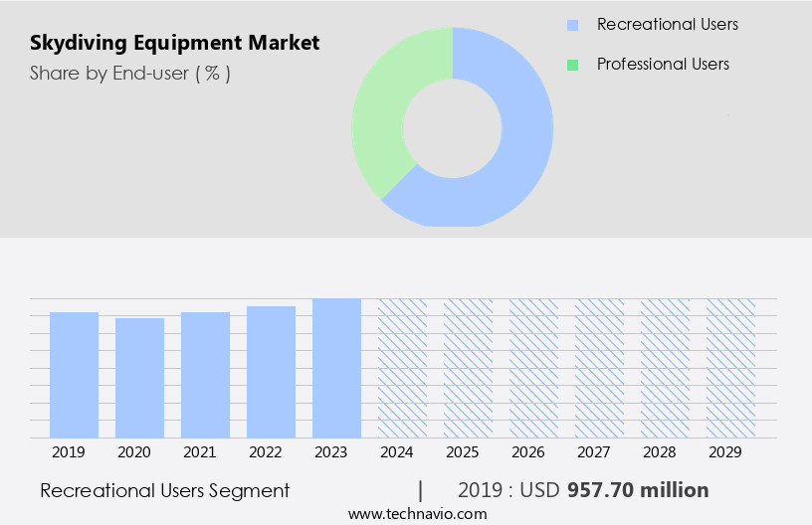Click the Skydiving Equipment Market title
This screenshot has height=525, width=812.
pyautogui.click(x=174, y=43)
